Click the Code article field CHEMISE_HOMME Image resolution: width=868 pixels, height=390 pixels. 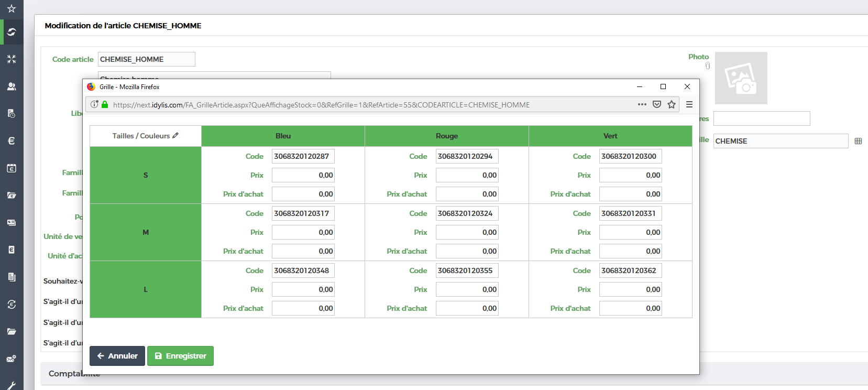pos(146,59)
